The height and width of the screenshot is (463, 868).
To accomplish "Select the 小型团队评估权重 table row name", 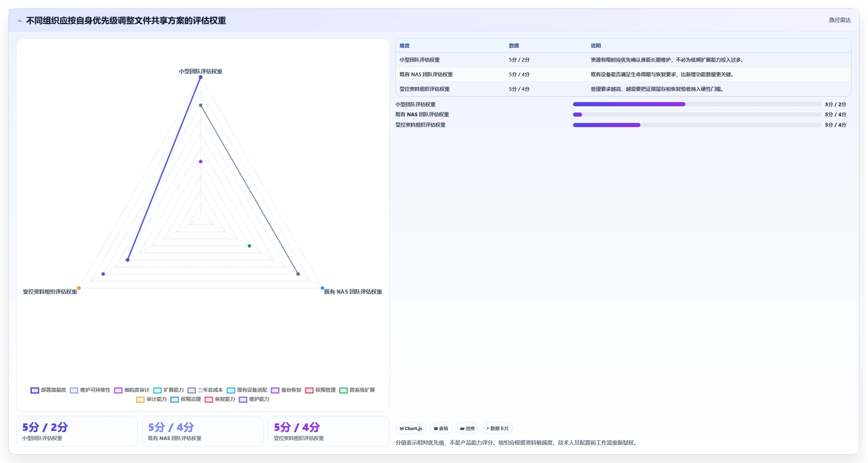I will coord(420,60).
